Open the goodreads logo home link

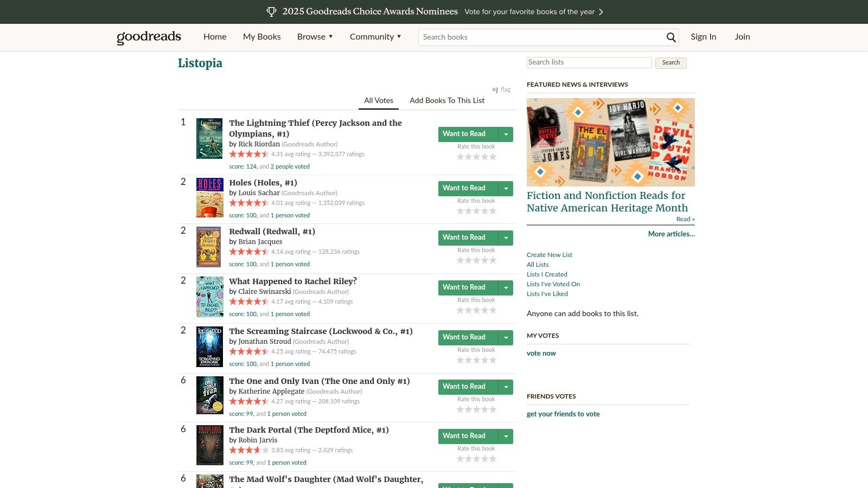(149, 37)
